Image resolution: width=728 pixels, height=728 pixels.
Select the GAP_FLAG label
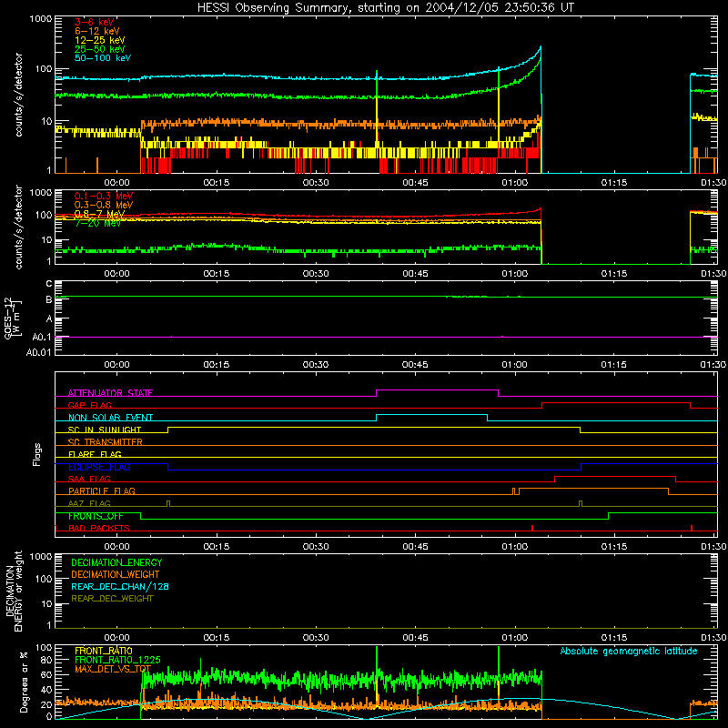click(89, 405)
